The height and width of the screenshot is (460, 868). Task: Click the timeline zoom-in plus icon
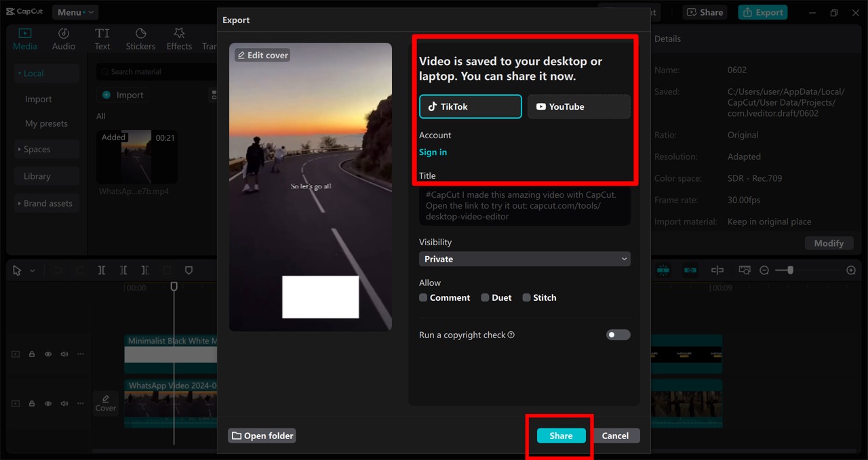click(851, 270)
